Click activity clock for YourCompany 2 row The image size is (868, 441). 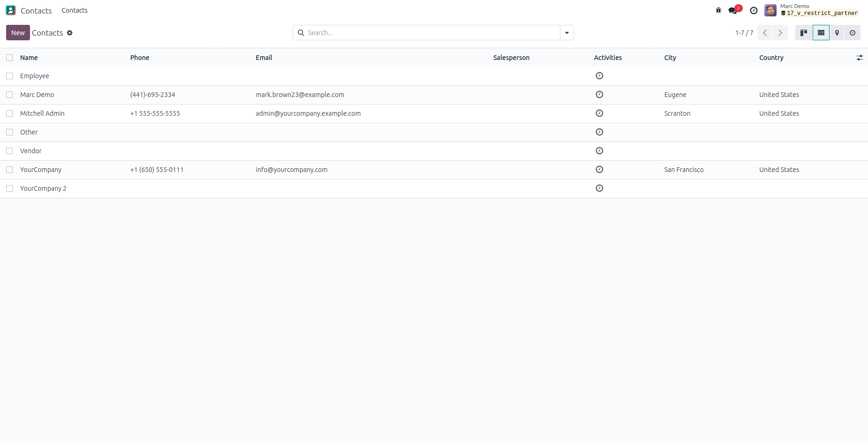coord(599,188)
